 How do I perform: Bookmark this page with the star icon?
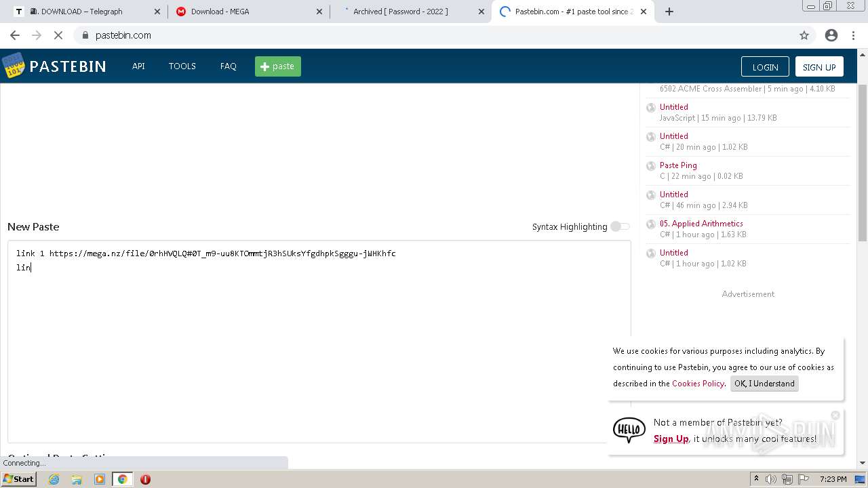(804, 35)
